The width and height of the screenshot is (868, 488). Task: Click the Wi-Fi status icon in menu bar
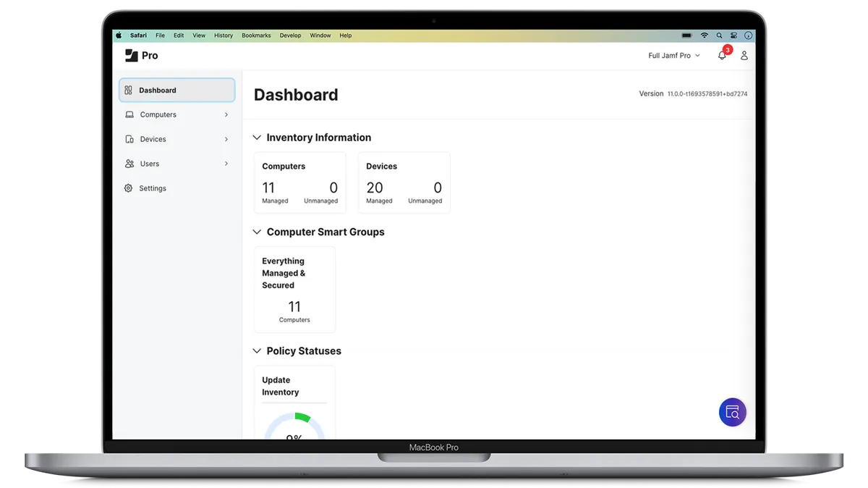705,35
